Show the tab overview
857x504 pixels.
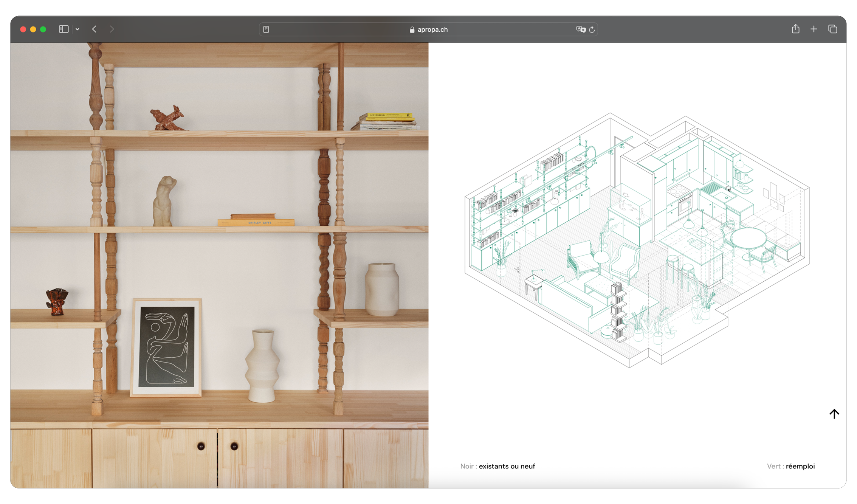point(832,29)
